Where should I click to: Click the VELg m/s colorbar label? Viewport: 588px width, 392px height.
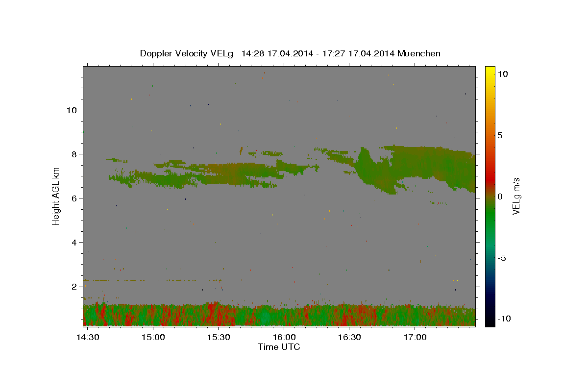pos(516,196)
